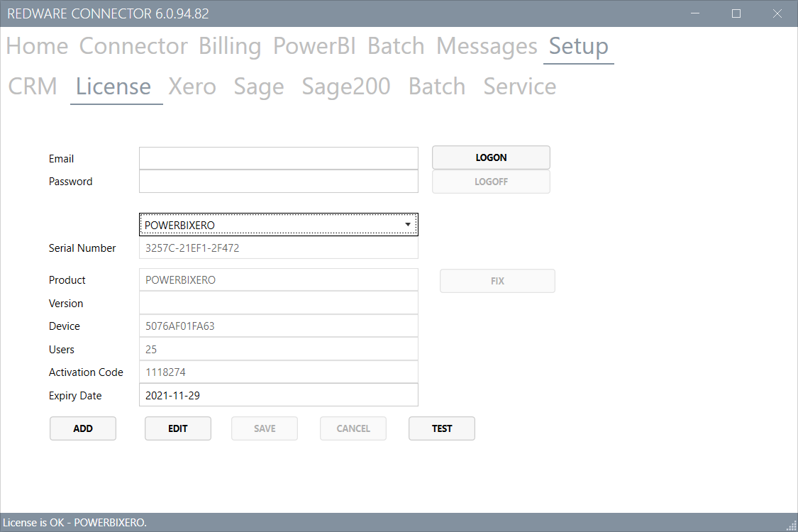Expand the POWERBIXERO license dropdown
The height and width of the screenshot is (532, 798).
pos(278,225)
